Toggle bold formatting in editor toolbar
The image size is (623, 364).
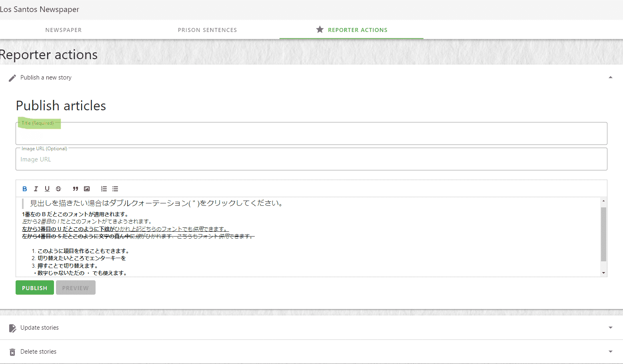[x=25, y=189]
